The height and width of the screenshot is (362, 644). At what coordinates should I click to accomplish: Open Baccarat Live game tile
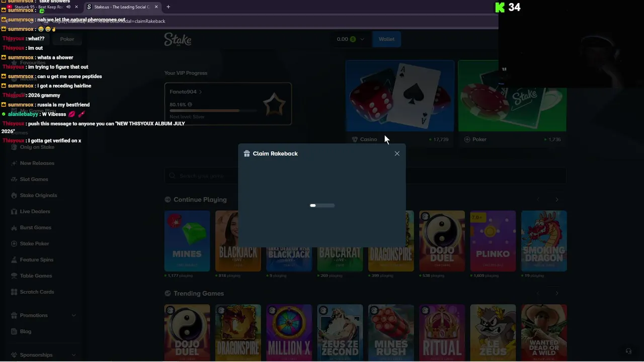click(340, 259)
